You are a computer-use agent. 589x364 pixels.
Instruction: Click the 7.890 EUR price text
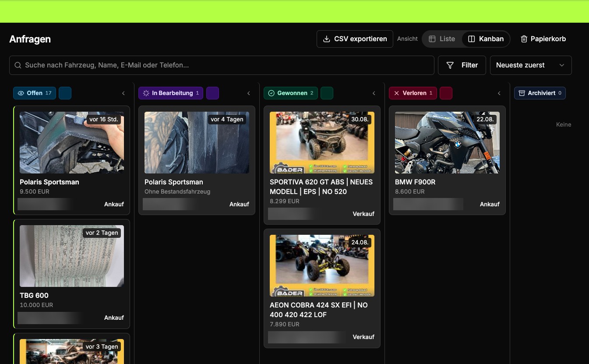click(x=285, y=325)
